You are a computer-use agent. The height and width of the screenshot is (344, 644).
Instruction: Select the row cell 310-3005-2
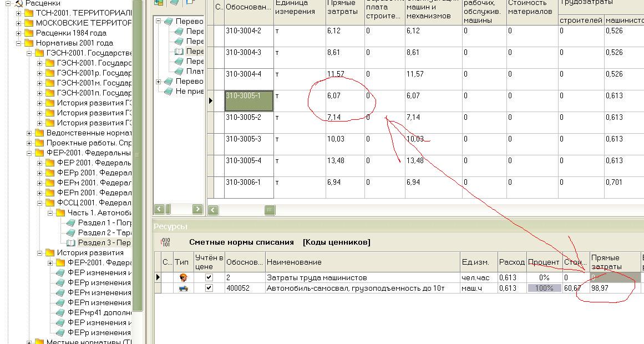click(x=249, y=118)
